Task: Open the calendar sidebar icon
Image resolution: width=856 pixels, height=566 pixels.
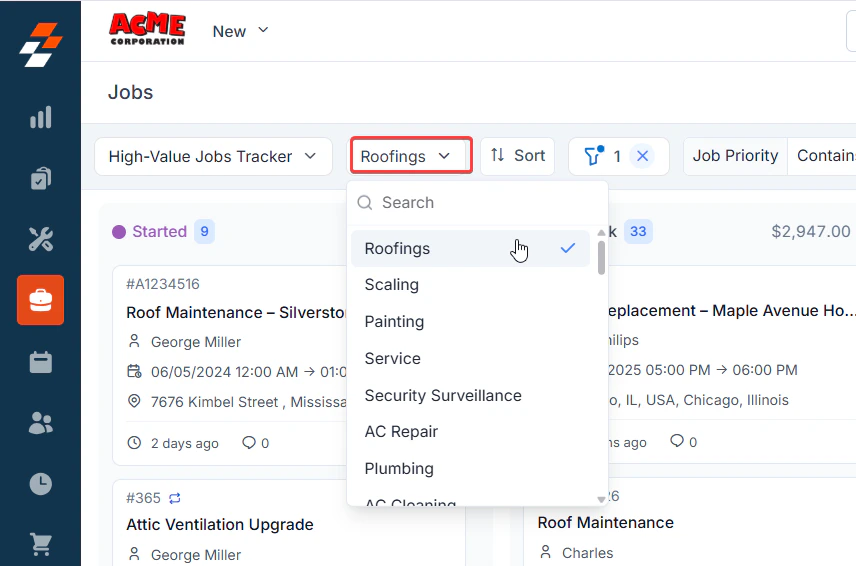Action: [x=40, y=362]
